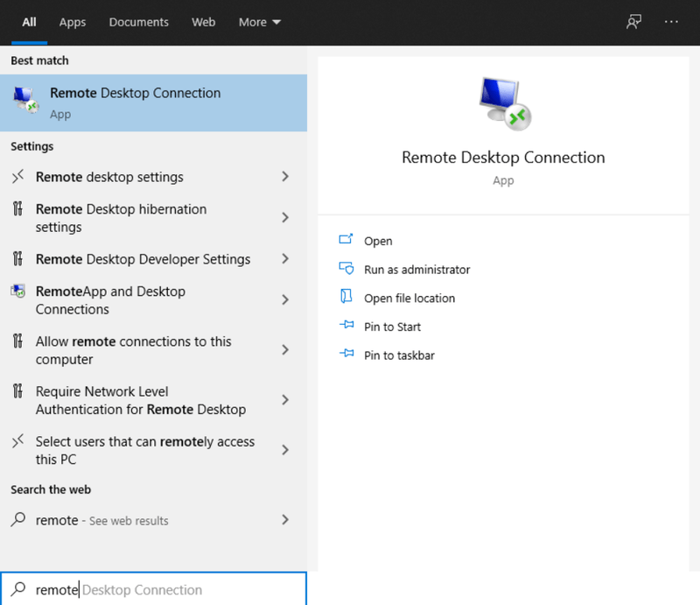The image size is (700, 605).
Task: Click the Open file location folder icon
Action: 345,298
